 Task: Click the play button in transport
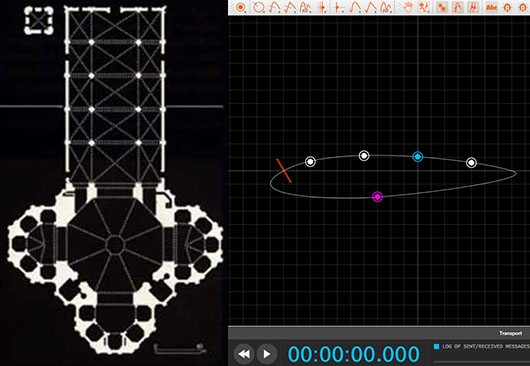[266, 354]
